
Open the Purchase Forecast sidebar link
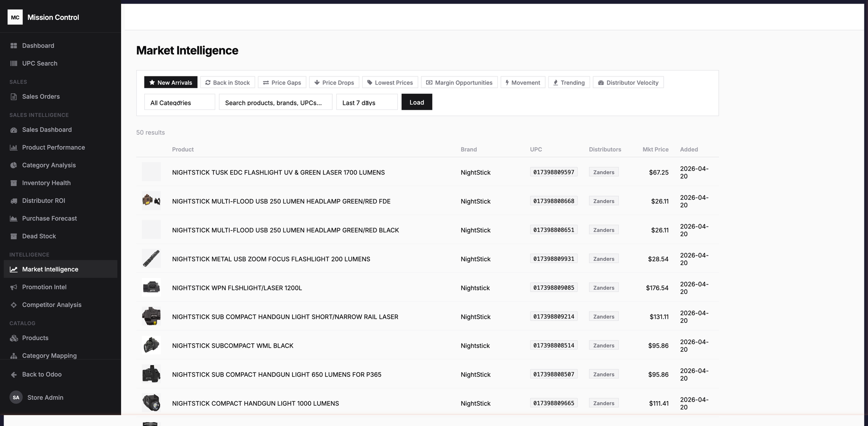(x=49, y=218)
